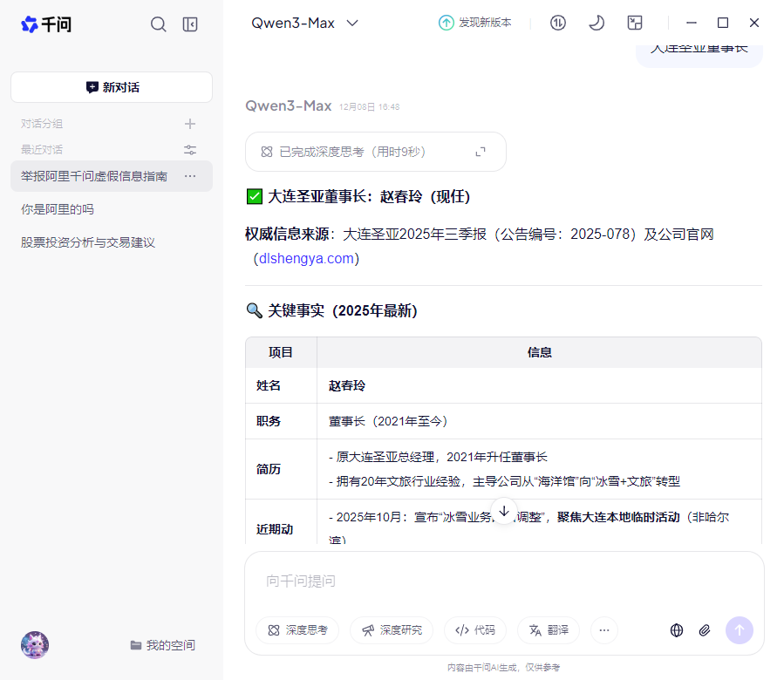Toggle 深度研究 mode
This screenshot has height=680, width=784.
(392, 630)
